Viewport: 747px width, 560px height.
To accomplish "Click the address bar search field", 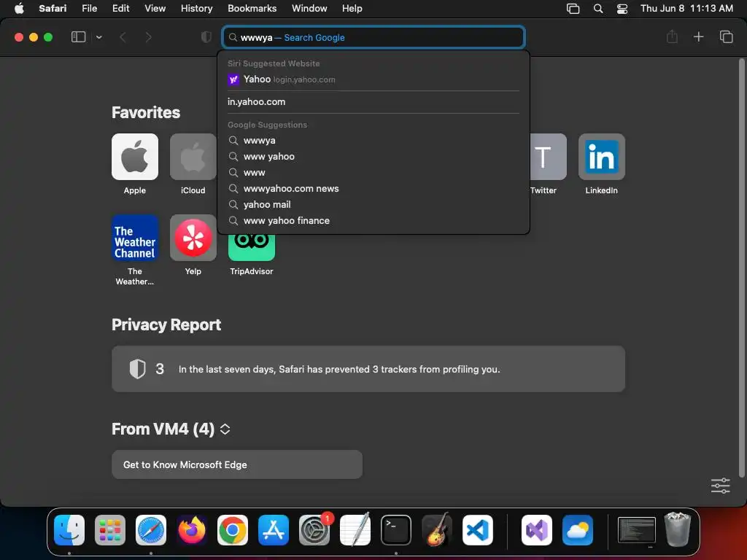I will click(373, 38).
